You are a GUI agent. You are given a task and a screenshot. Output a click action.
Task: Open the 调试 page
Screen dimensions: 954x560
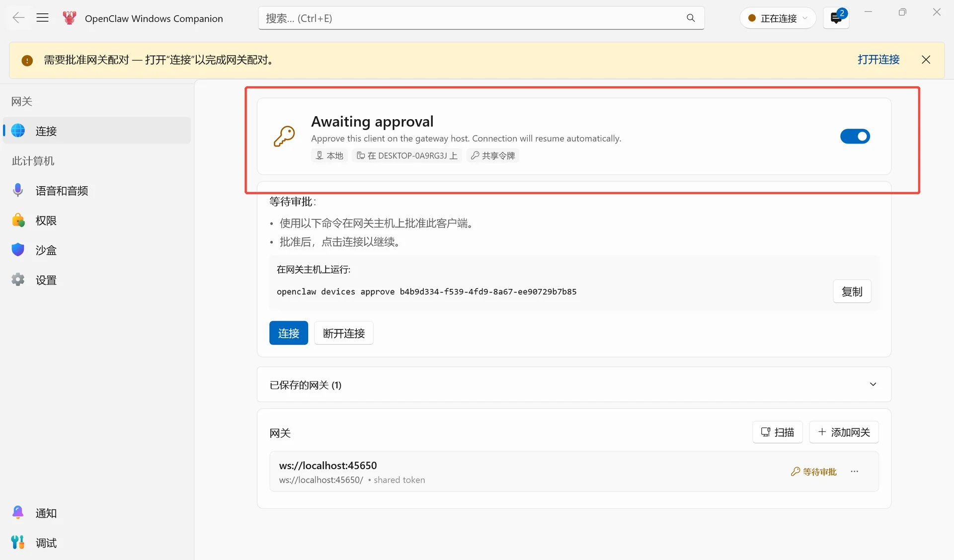coord(97,543)
